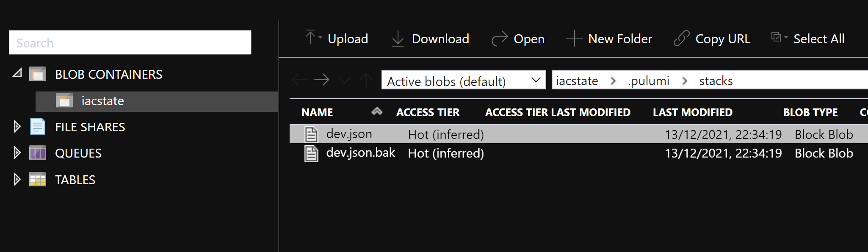Image resolution: width=868 pixels, height=252 pixels.
Task: Click the Queues icon in the sidebar
Action: [37, 153]
